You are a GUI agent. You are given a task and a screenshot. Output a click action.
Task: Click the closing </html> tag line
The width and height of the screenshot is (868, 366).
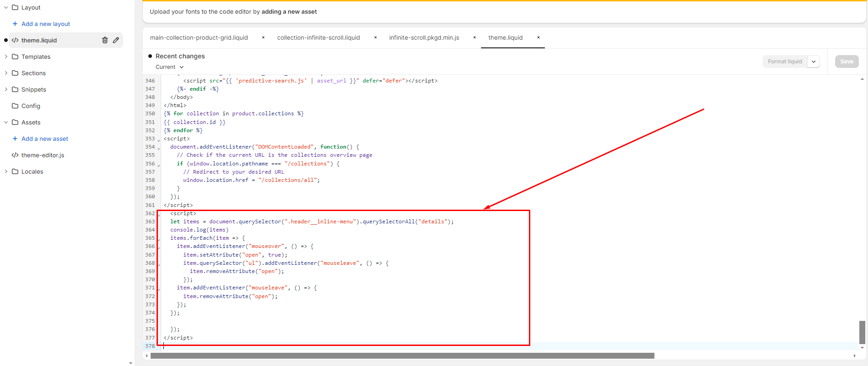click(x=175, y=105)
